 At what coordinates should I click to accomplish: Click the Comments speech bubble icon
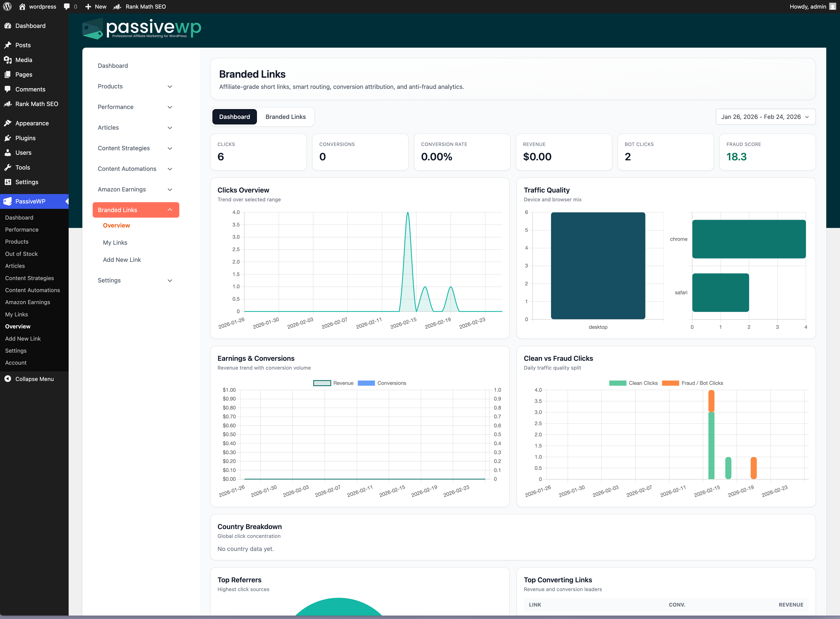point(8,89)
